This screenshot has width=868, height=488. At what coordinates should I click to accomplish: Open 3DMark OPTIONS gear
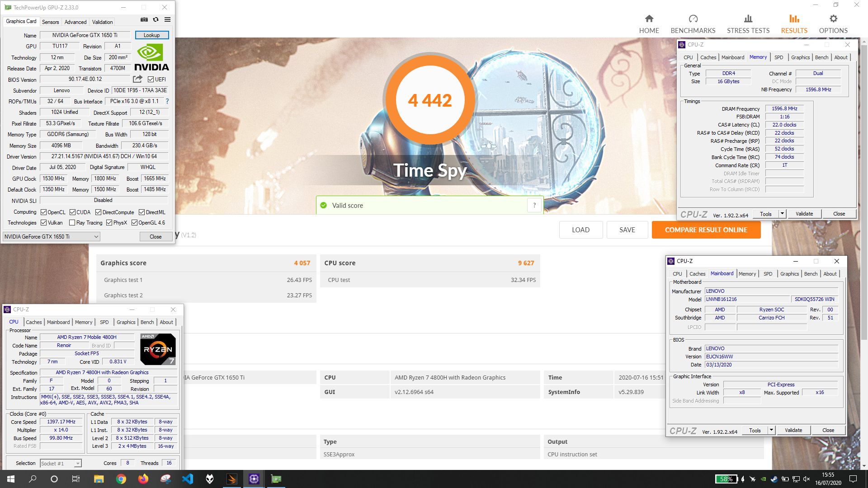[833, 24]
